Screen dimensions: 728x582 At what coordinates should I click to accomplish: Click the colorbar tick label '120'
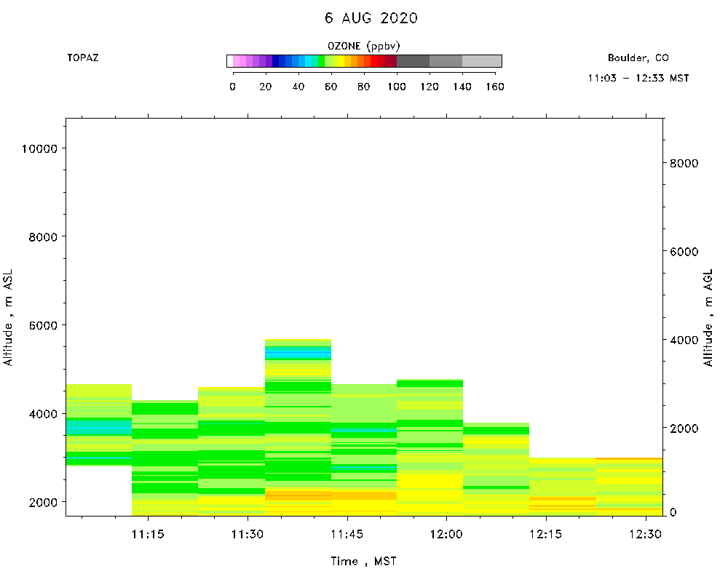pos(430,87)
